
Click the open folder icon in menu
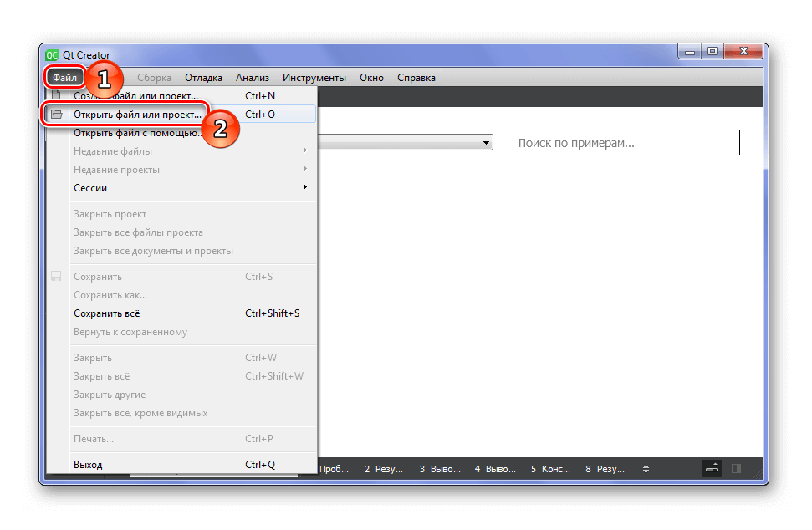(56, 115)
